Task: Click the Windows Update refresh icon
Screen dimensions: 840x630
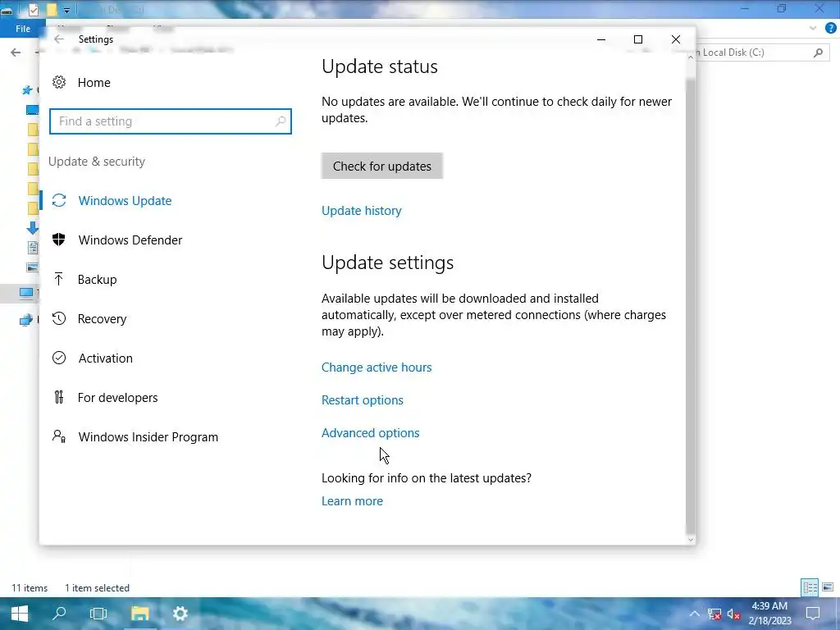Action: point(59,200)
